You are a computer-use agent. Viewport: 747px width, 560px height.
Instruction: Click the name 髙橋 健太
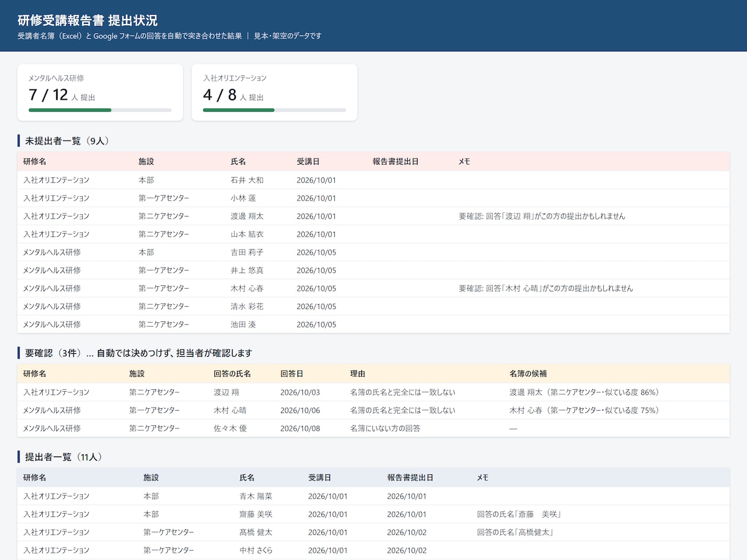(x=256, y=532)
